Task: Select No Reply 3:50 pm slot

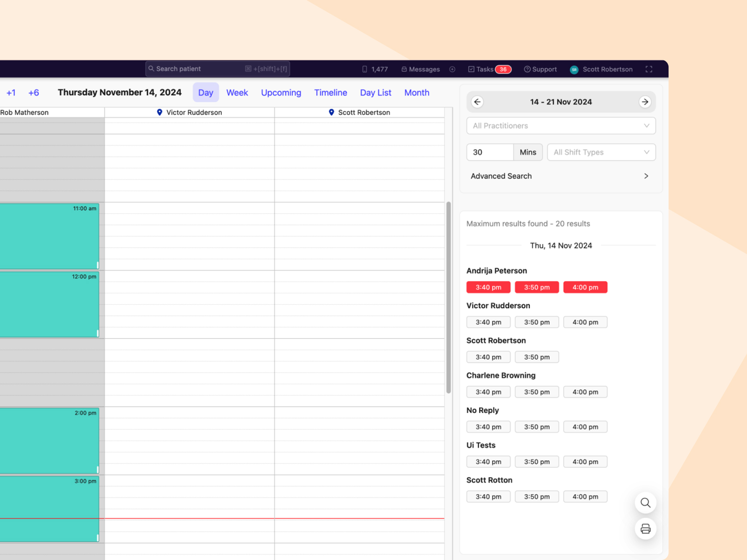Action: coord(537,427)
